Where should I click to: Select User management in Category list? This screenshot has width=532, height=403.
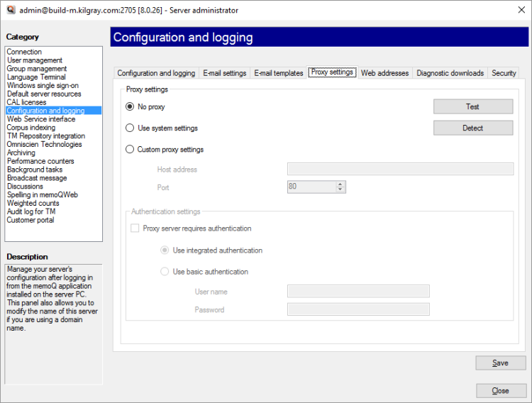coord(35,60)
